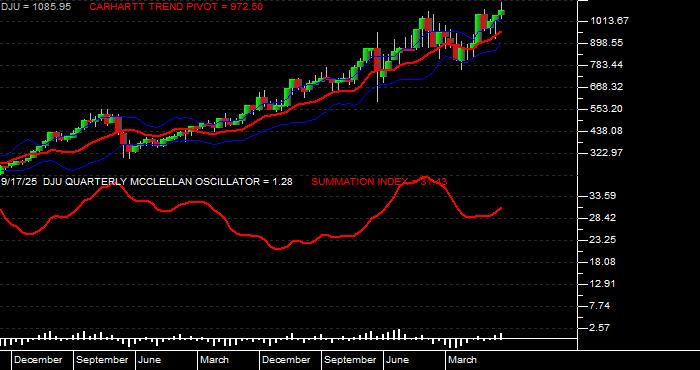Click the 9/17/25 date stamp

tap(19, 182)
